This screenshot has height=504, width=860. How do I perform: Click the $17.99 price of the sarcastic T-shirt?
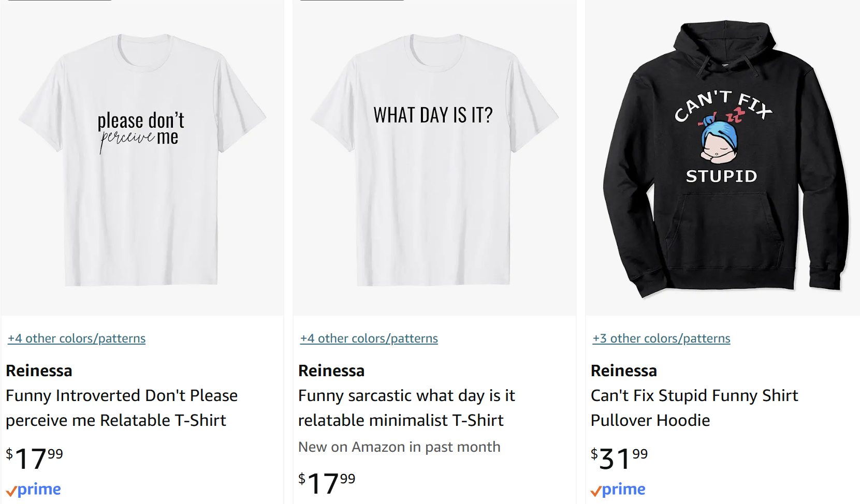coord(327,484)
